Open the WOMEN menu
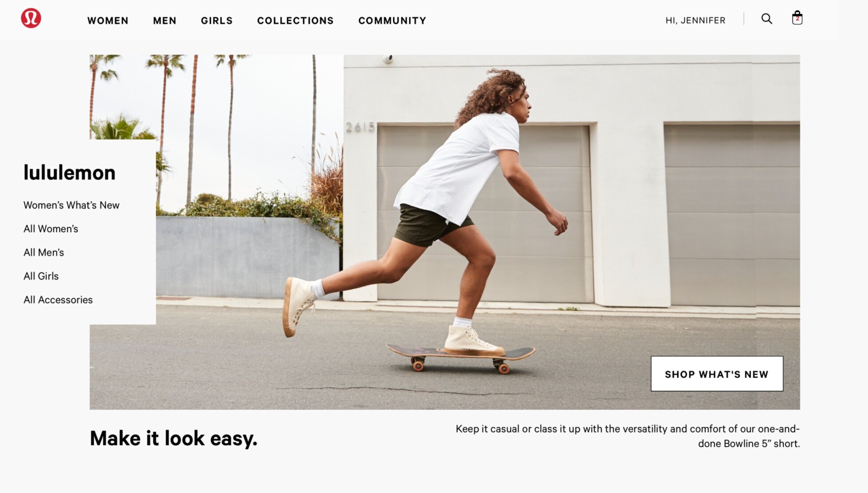Screen dimensions: 868x493 click(x=108, y=20)
